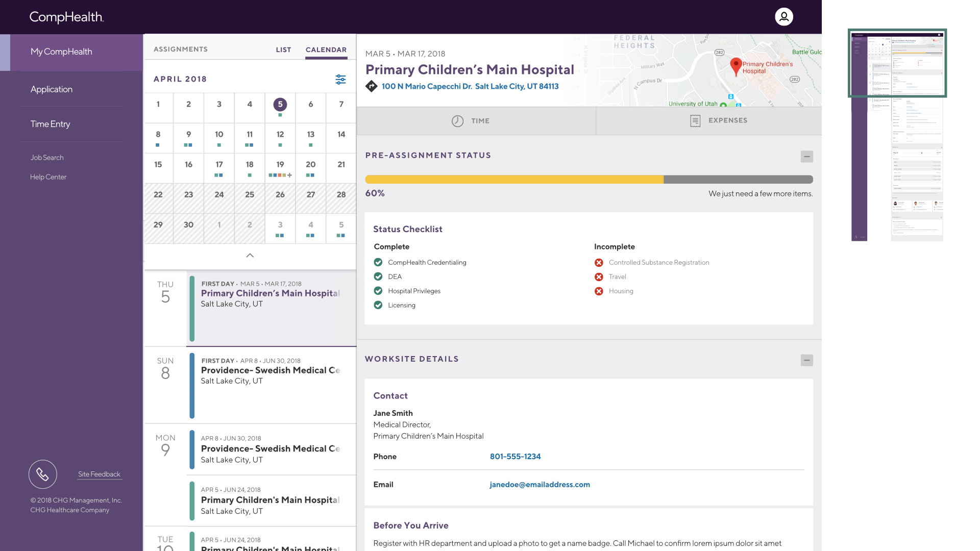Click the red X beside Housing

click(x=599, y=291)
